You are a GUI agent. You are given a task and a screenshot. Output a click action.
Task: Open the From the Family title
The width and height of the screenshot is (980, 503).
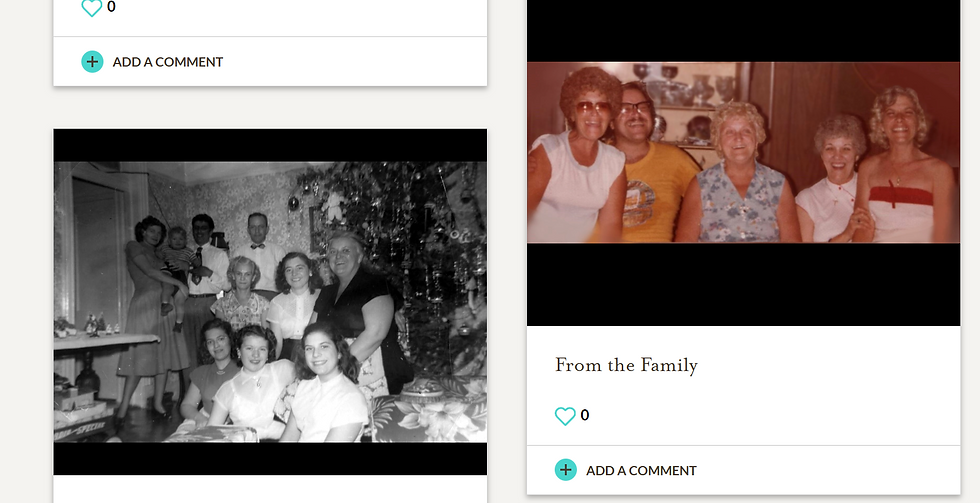(626, 365)
